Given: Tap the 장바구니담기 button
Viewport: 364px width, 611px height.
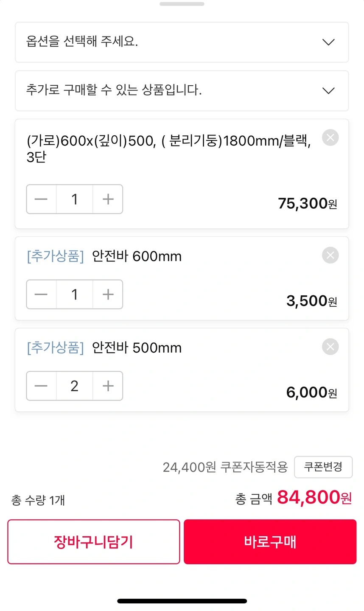Looking at the screenshot, I should [x=94, y=542].
